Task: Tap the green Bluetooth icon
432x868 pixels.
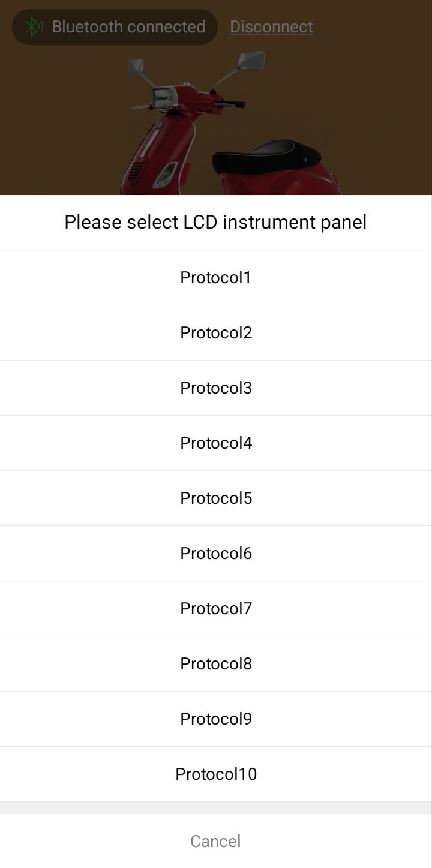Action: click(34, 27)
